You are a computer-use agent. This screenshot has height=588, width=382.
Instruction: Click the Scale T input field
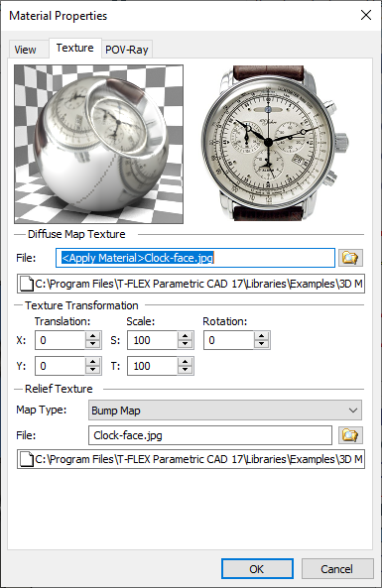coord(153,366)
